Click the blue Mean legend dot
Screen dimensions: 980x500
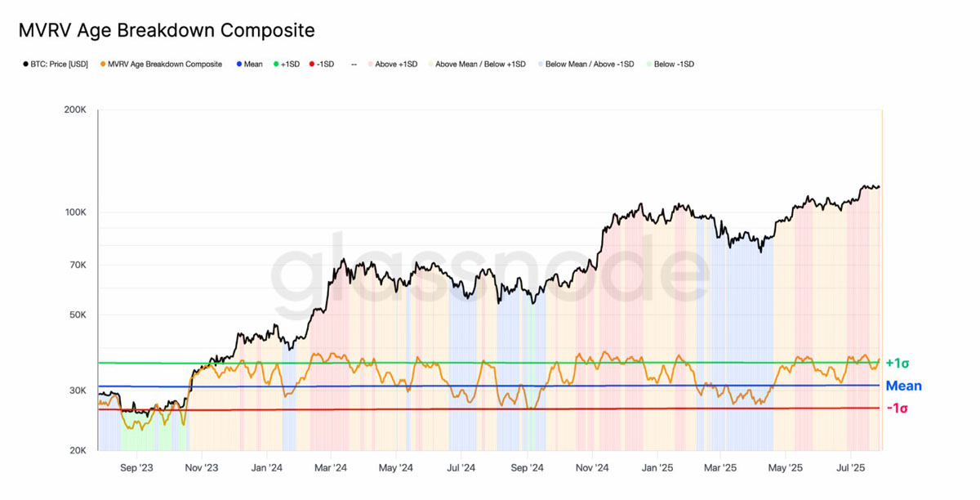coord(238,64)
